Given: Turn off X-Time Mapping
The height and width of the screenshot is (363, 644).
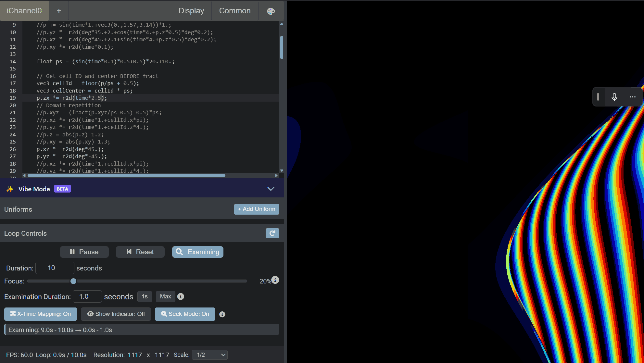Looking at the screenshot, I should click(x=40, y=314).
